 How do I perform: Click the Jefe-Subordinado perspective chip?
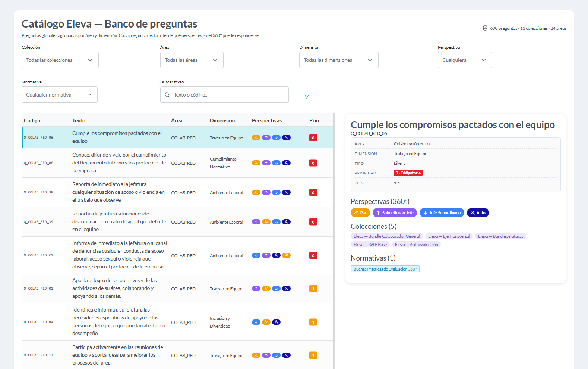point(442,213)
